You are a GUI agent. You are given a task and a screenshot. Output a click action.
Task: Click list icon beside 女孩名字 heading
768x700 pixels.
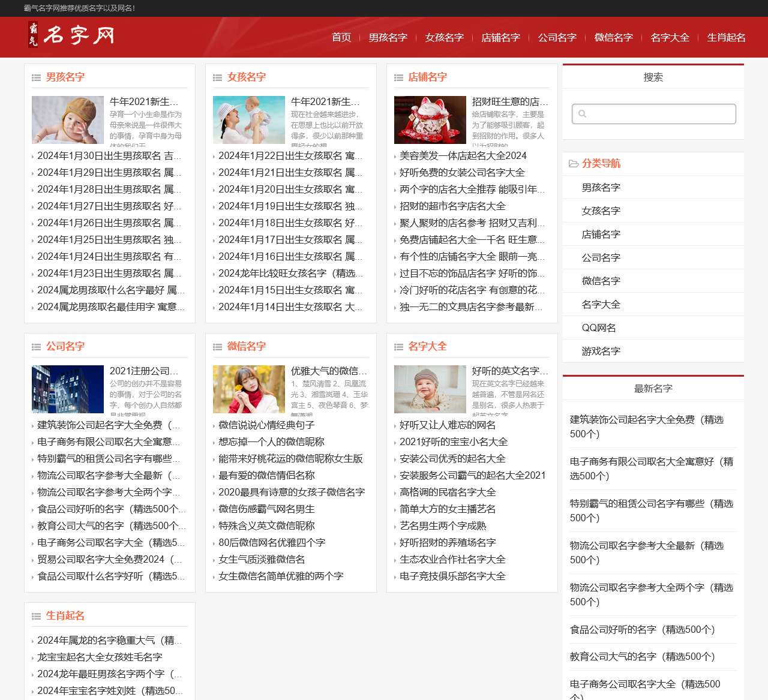pyautogui.click(x=218, y=77)
